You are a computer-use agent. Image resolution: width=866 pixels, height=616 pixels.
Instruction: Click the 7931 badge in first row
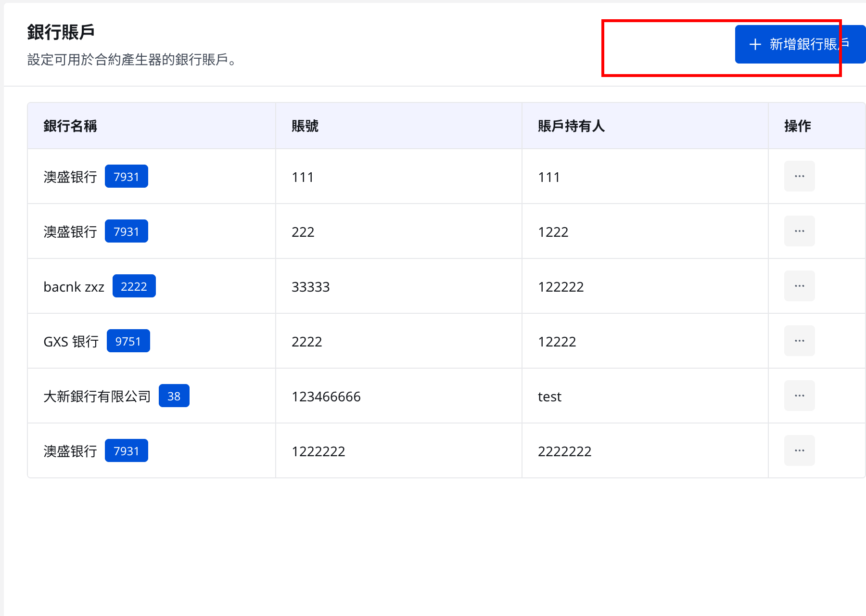[x=127, y=176]
